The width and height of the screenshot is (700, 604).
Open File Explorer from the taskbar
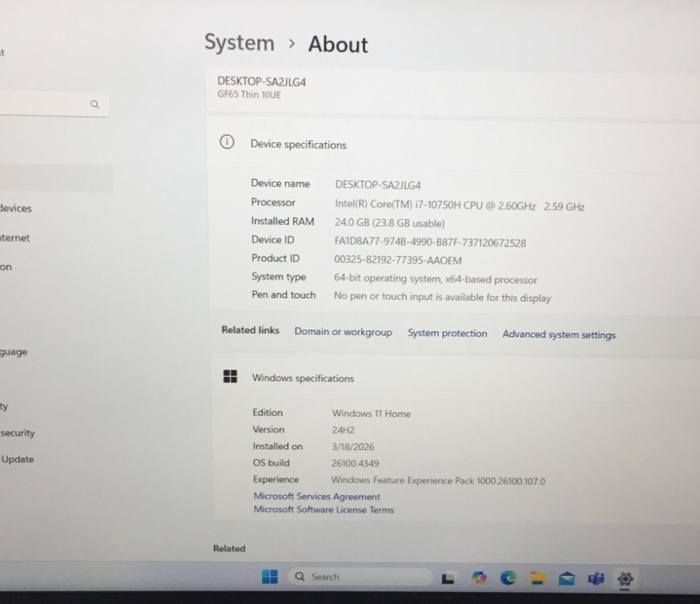click(538, 578)
